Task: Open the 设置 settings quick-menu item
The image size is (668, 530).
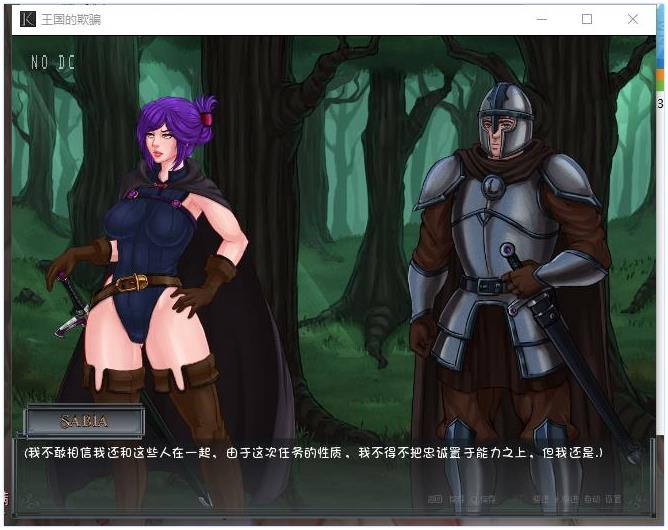Action: [613, 499]
